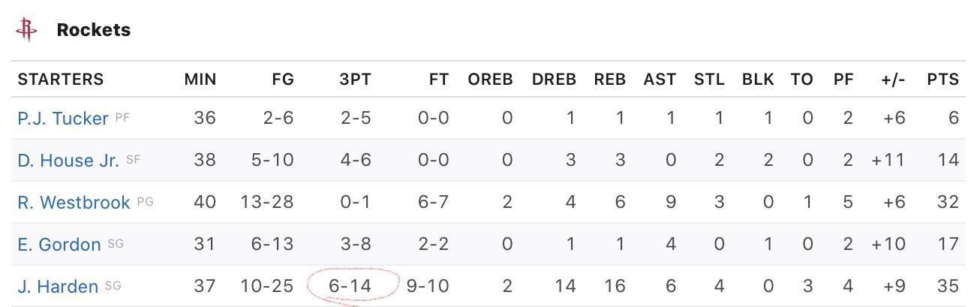Image resolution: width=980 pixels, height=307 pixels.
Task: Click the MIN column header
Action: (x=200, y=80)
